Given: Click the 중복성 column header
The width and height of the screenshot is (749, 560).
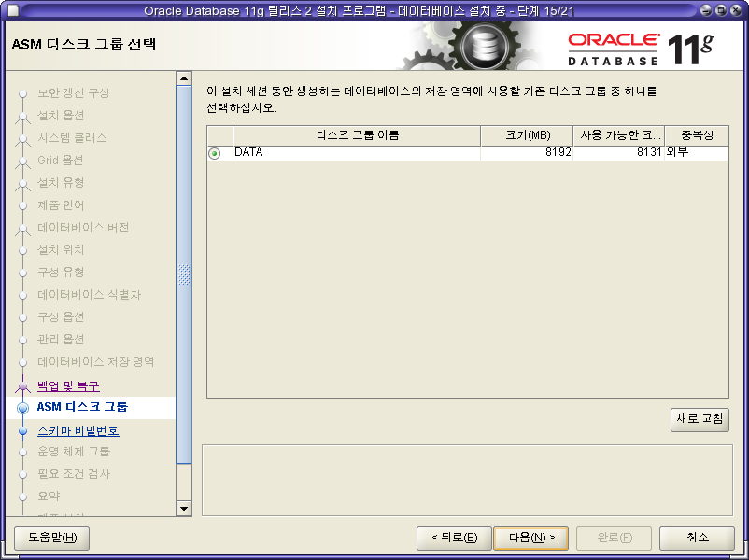Looking at the screenshot, I should [x=697, y=135].
